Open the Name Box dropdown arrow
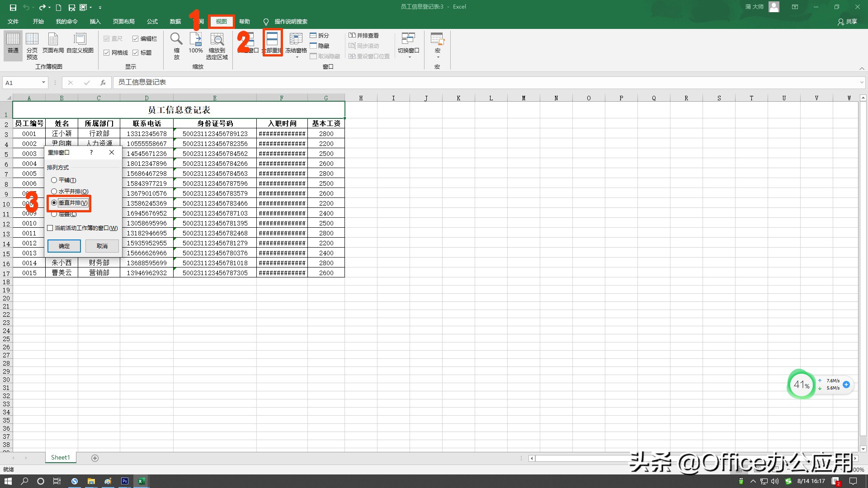Screen dimensions: 868x488 (x=43, y=83)
